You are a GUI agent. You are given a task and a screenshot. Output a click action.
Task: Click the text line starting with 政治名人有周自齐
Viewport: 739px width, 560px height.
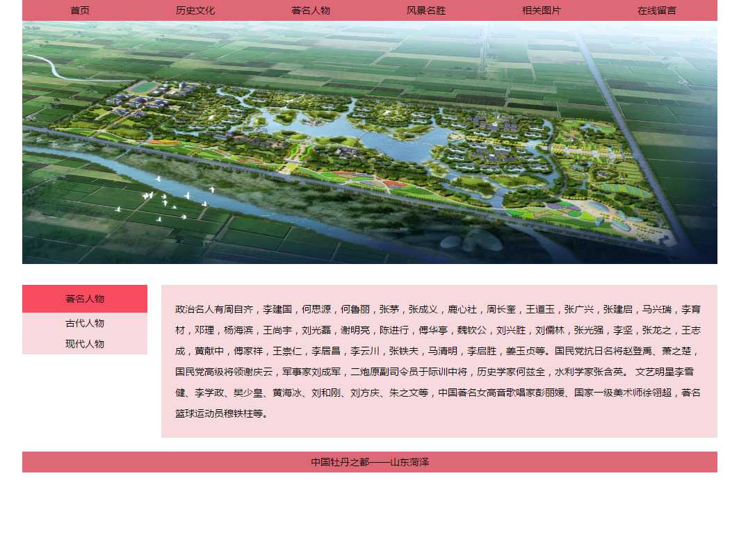pyautogui.click(x=438, y=309)
